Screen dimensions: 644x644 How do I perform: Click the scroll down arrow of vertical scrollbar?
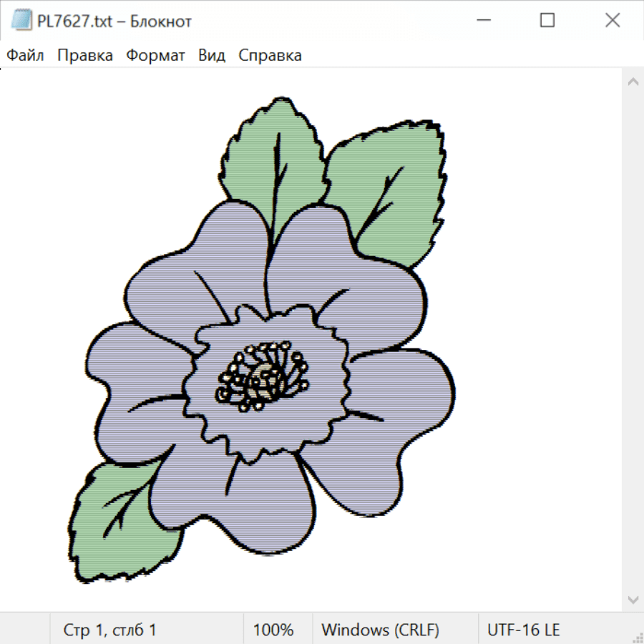click(x=633, y=599)
